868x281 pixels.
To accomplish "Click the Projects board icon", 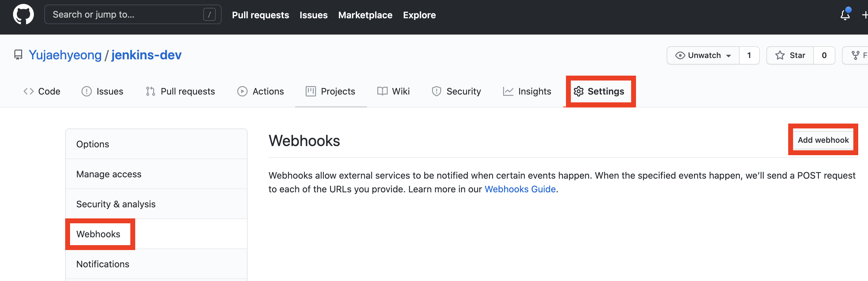I will tap(311, 91).
